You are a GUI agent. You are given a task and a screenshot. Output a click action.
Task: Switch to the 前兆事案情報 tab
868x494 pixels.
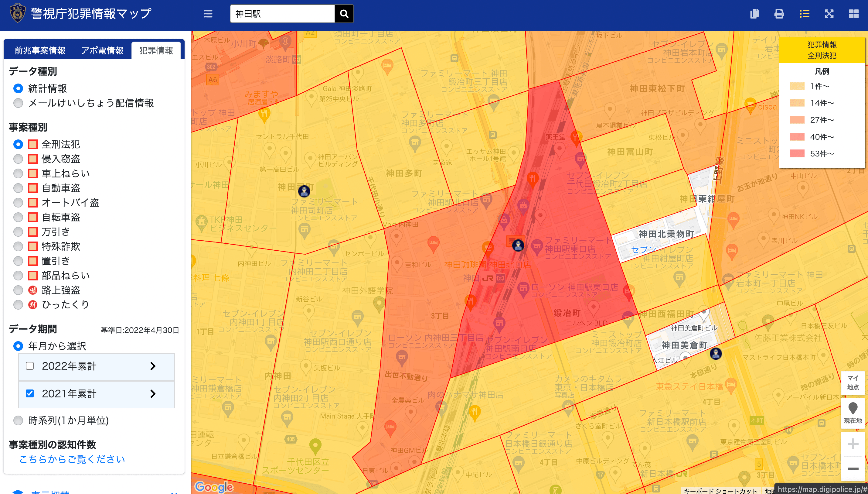(x=40, y=50)
